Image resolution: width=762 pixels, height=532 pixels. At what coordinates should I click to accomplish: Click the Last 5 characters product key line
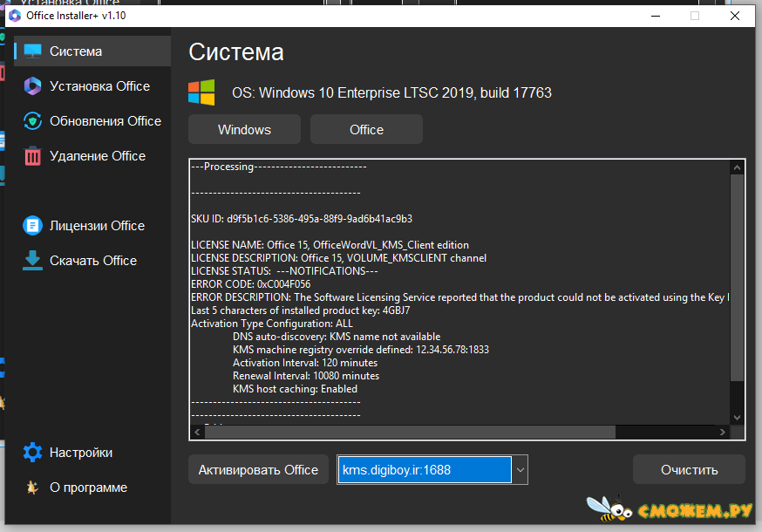coord(300,310)
